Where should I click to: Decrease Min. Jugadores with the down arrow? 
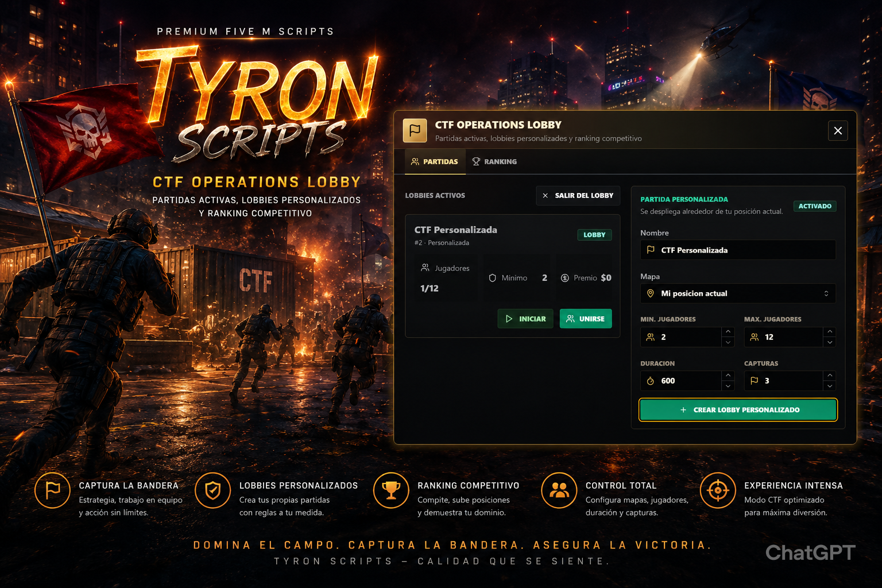tap(728, 342)
